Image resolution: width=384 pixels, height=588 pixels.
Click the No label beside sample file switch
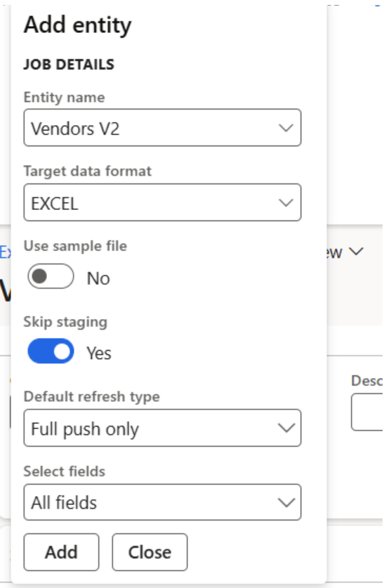point(98,279)
